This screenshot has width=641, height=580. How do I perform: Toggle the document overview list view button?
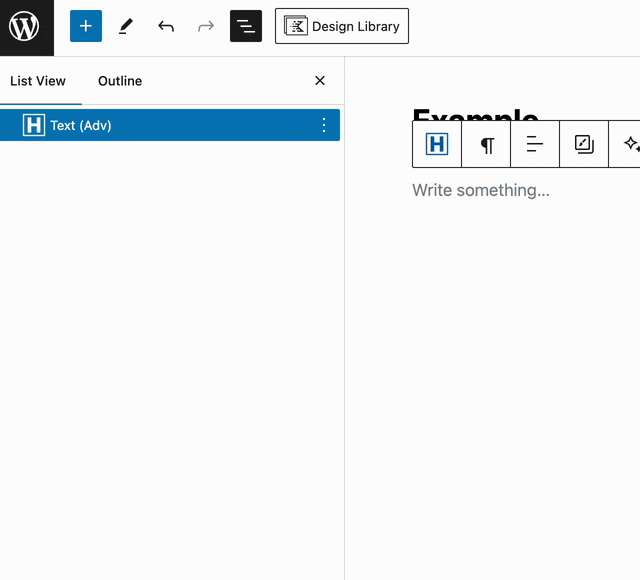coord(246,27)
